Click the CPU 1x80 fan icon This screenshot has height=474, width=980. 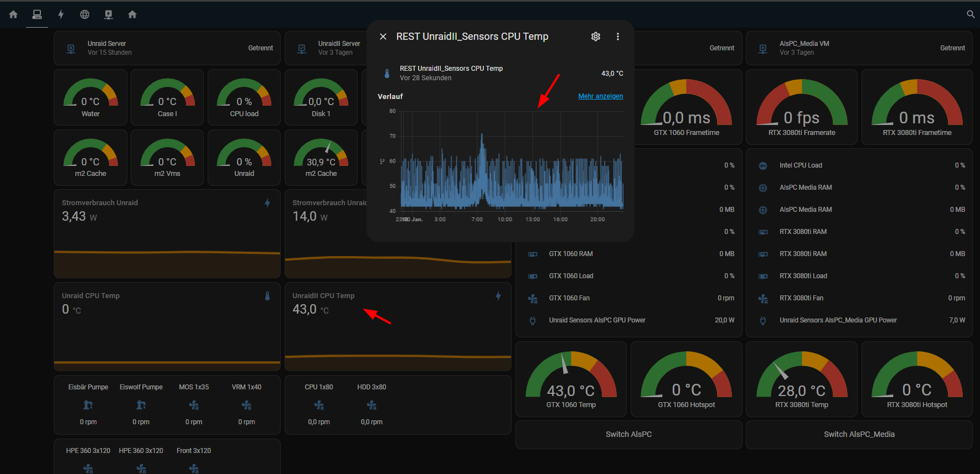click(x=319, y=405)
